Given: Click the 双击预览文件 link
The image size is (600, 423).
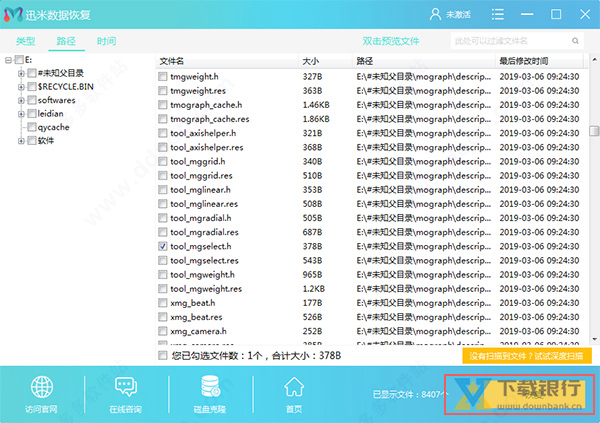Looking at the screenshot, I should (390, 41).
